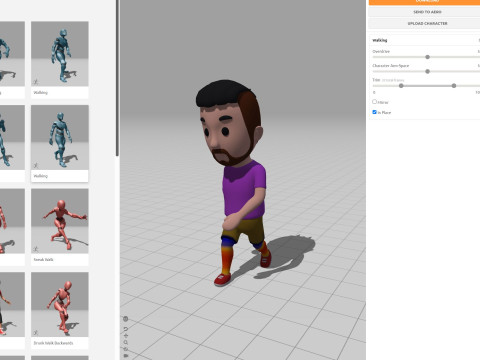Adjust the Overdrive slider handle

(x=427, y=57)
